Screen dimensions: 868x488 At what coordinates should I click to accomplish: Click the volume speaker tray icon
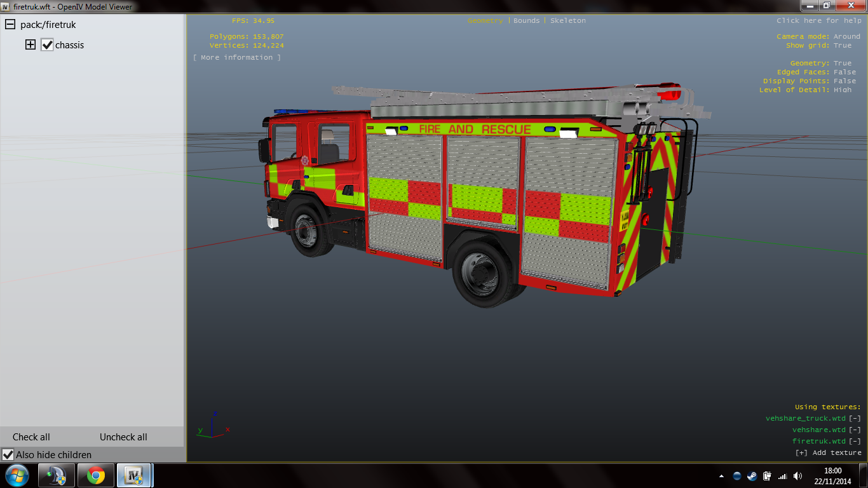(x=797, y=476)
